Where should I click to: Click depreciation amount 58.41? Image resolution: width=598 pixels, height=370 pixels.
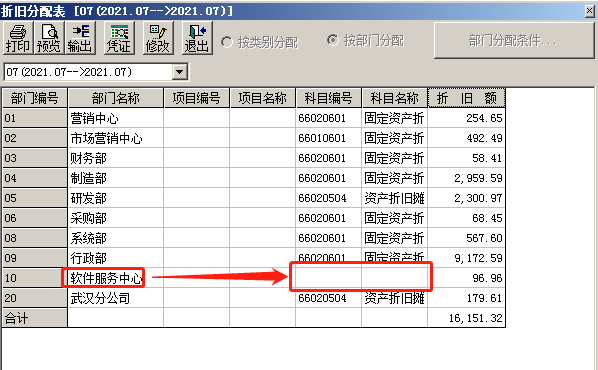tap(466, 158)
